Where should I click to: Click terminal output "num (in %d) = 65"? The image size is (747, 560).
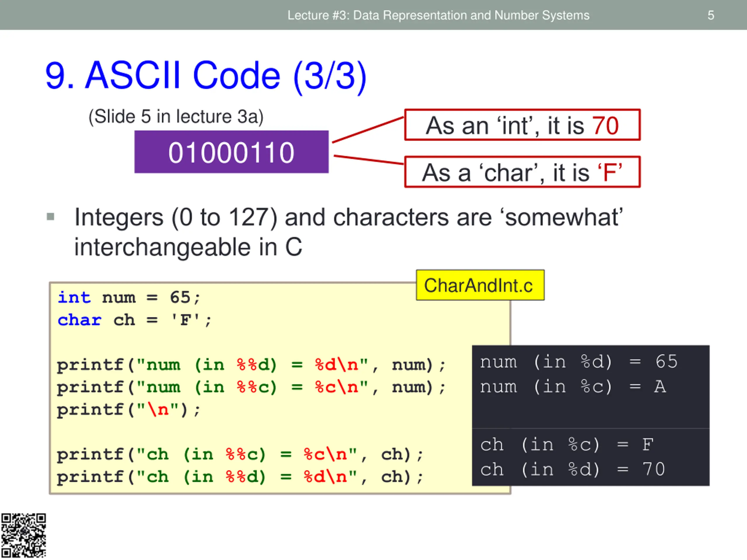click(x=579, y=362)
